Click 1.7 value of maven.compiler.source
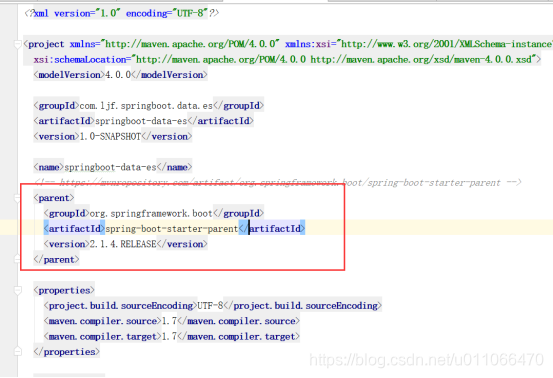The image size is (553, 378). coord(169,321)
